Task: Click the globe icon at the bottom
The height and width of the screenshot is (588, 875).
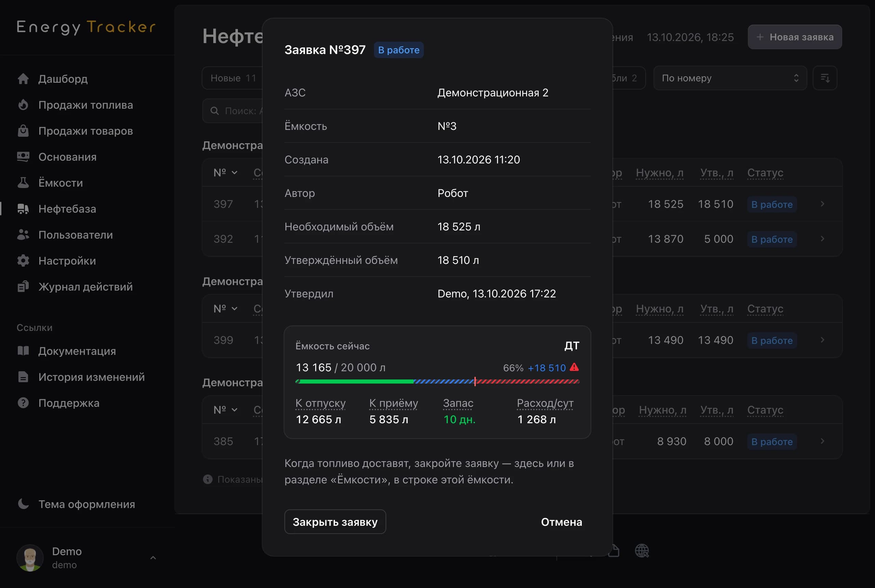Action: (x=642, y=551)
